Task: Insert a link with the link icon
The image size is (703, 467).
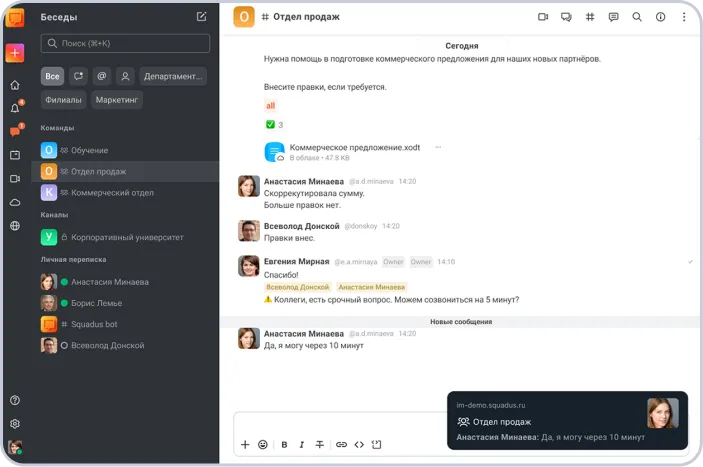Action: pyautogui.click(x=341, y=444)
